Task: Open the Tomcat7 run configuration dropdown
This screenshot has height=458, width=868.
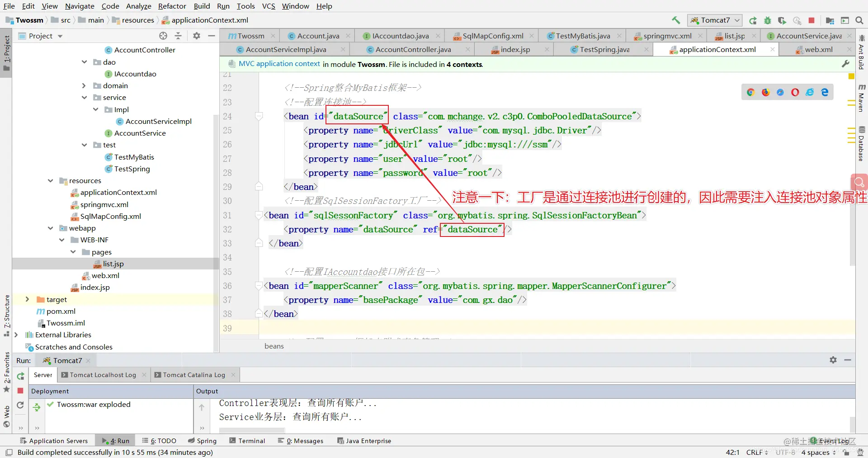Action: pyautogui.click(x=715, y=20)
